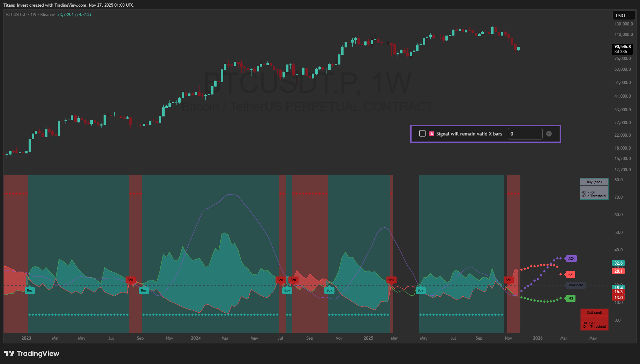Click the Buy (and) conditions table
The height and width of the screenshot is (364, 640).
click(594, 189)
